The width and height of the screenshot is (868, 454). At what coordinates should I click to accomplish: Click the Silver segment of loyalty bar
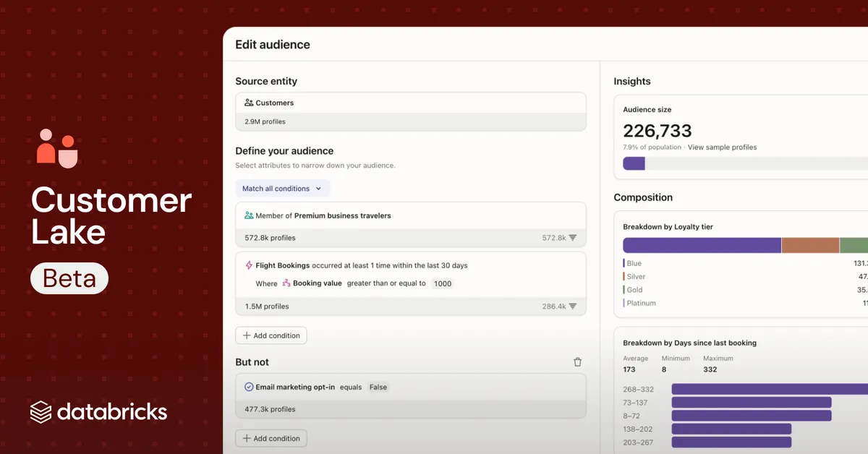810,245
